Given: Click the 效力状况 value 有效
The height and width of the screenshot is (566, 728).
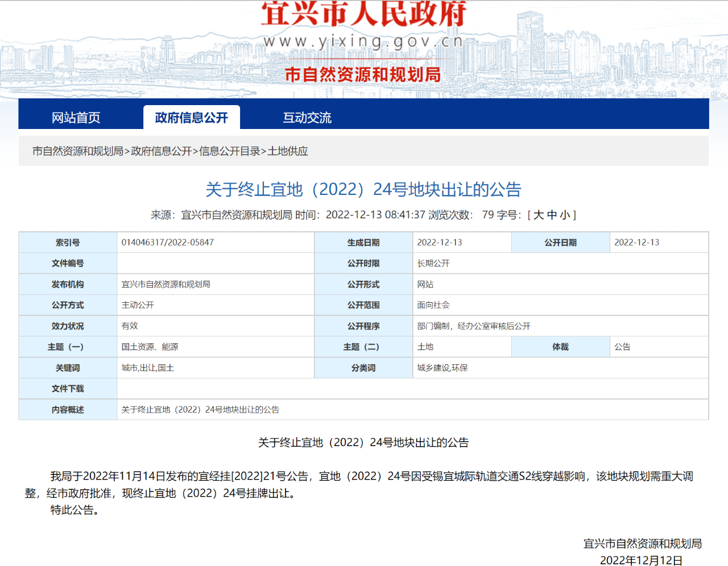Looking at the screenshot, I should point(130,326).
